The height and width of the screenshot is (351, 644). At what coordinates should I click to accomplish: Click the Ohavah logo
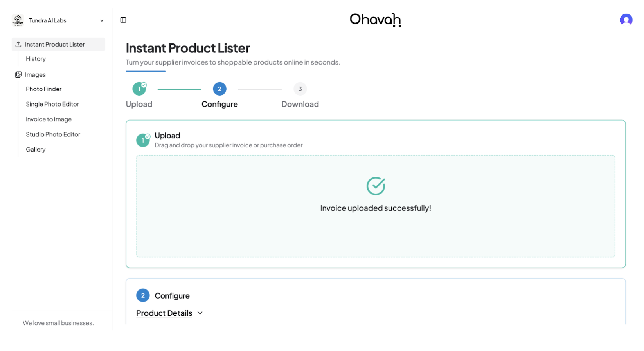375,20
